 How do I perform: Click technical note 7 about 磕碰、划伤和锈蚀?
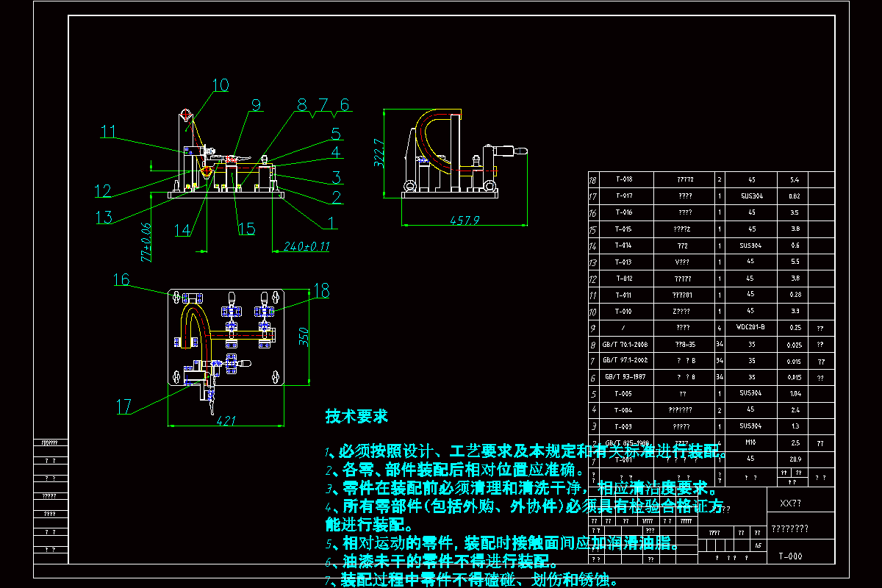(x=472, y=580)
